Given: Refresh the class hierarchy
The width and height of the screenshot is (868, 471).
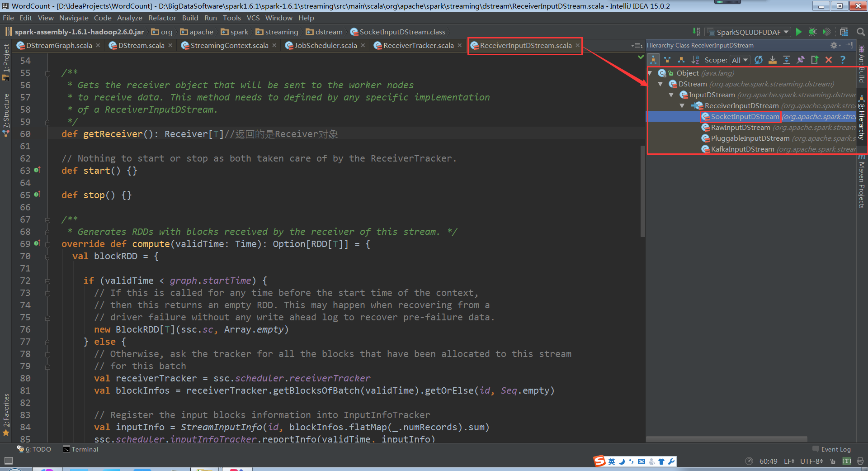Looking at the screenshot, I should pyautogui.click(x=759, y=60).
